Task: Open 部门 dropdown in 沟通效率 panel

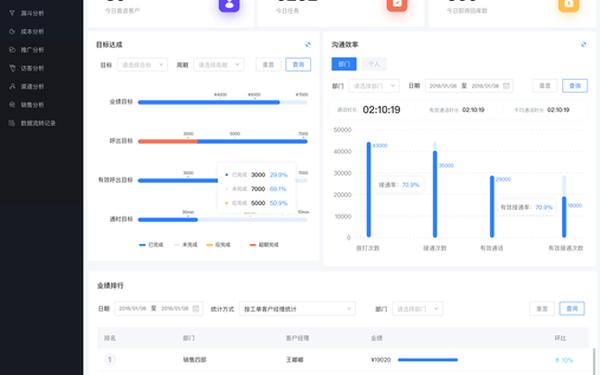Action: coord(374,86)
